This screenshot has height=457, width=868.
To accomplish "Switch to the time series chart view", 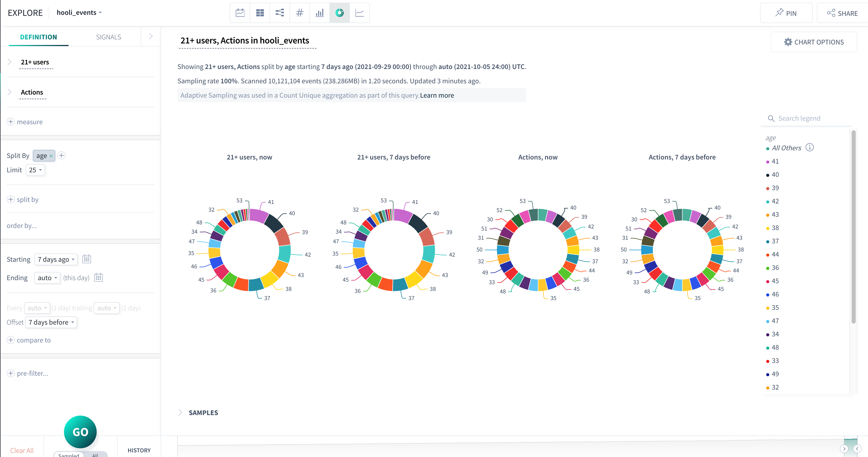I will [x=240, y=13].
